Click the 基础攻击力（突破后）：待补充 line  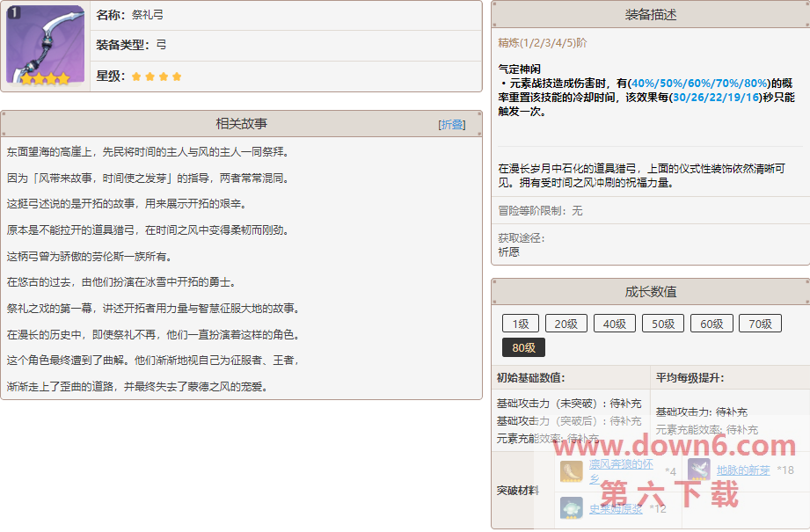(569, 421)
